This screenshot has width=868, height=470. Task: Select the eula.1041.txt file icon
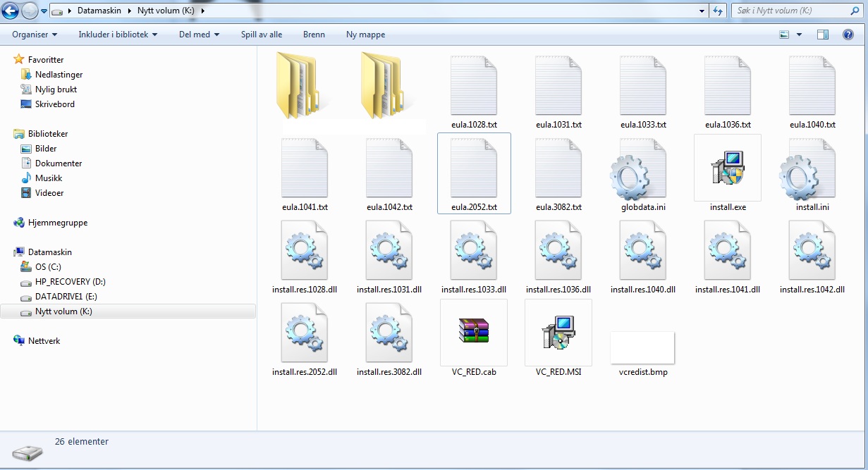click(305, 168)
